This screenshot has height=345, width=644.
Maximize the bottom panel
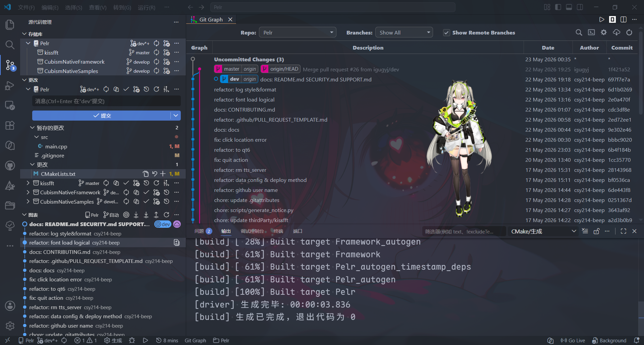[x=624, y=231]
